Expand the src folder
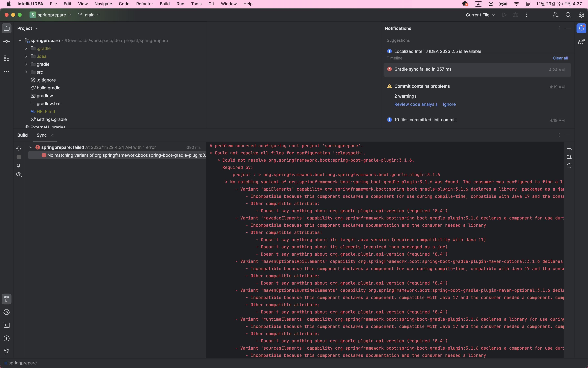Image resolution: width=588 pixels, height=368 pixels. 26,72
